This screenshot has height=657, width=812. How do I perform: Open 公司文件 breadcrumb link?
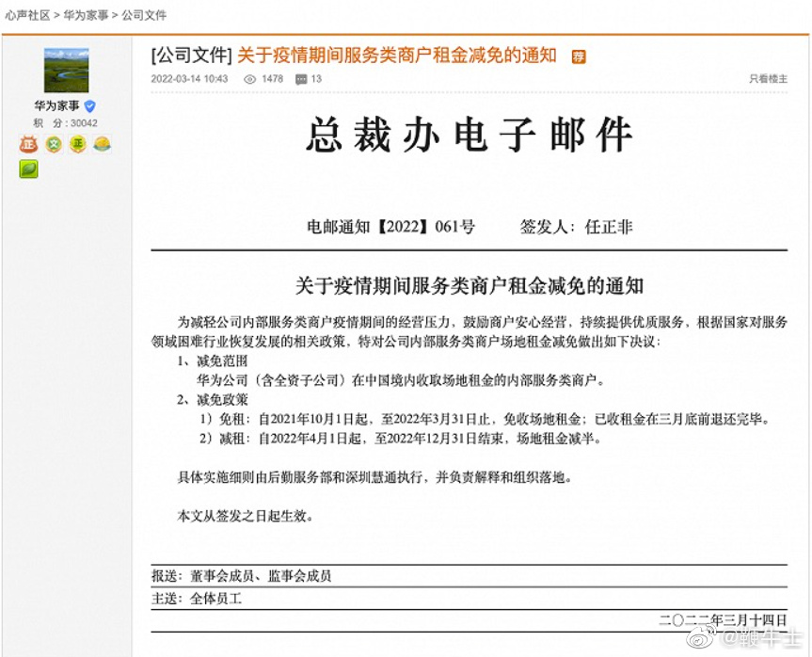(x=144, y=15)
